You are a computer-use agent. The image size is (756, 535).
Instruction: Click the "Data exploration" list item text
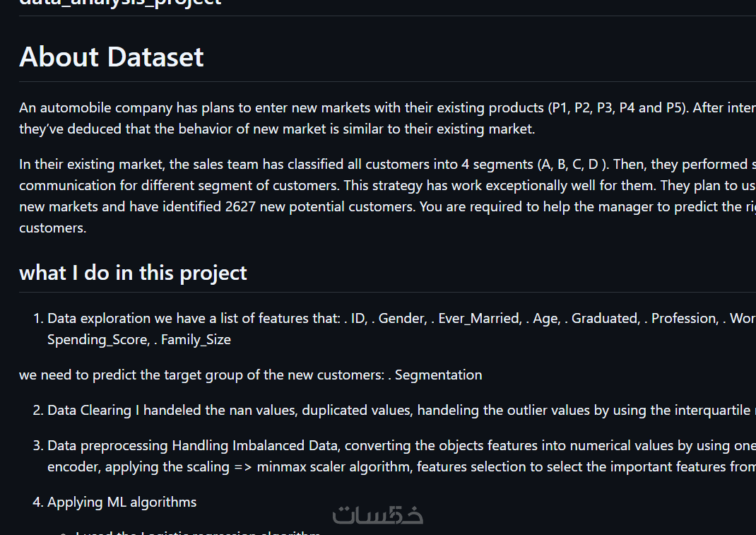(x=99, y=318)
